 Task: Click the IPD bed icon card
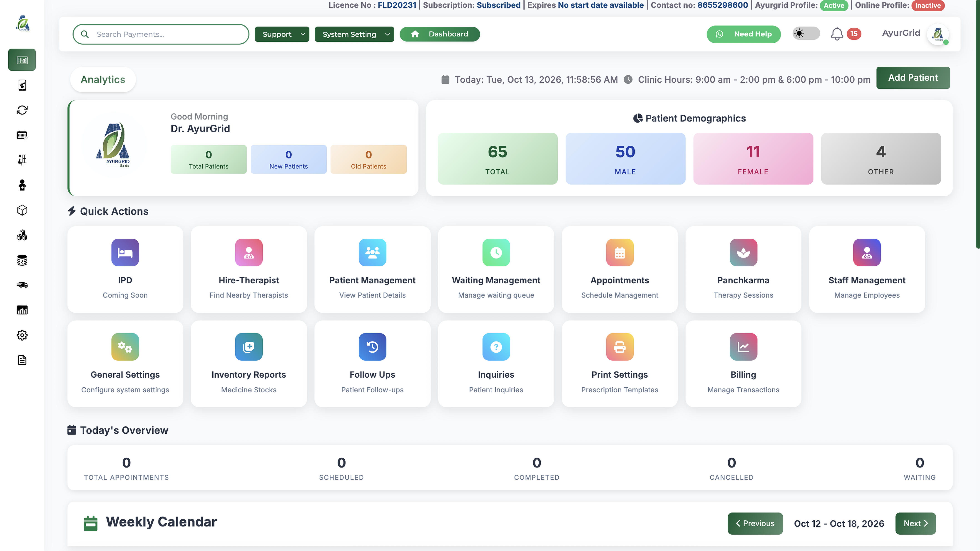125,270
